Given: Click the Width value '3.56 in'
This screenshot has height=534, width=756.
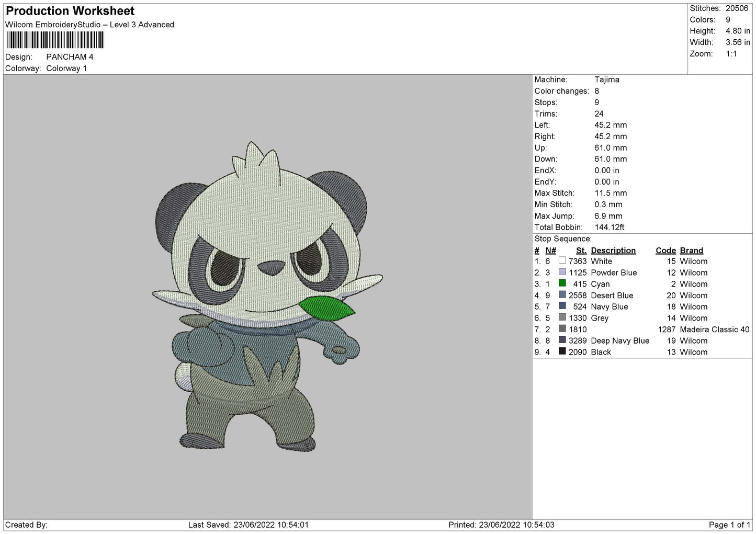Looking at the screenshot, I should pos(738,42).
